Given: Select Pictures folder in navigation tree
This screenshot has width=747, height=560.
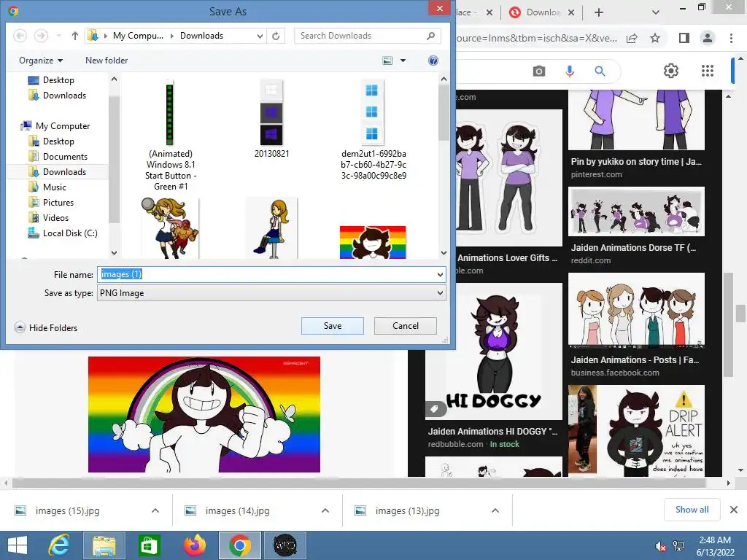Looking at the screenshot, I should click(52, 203).
